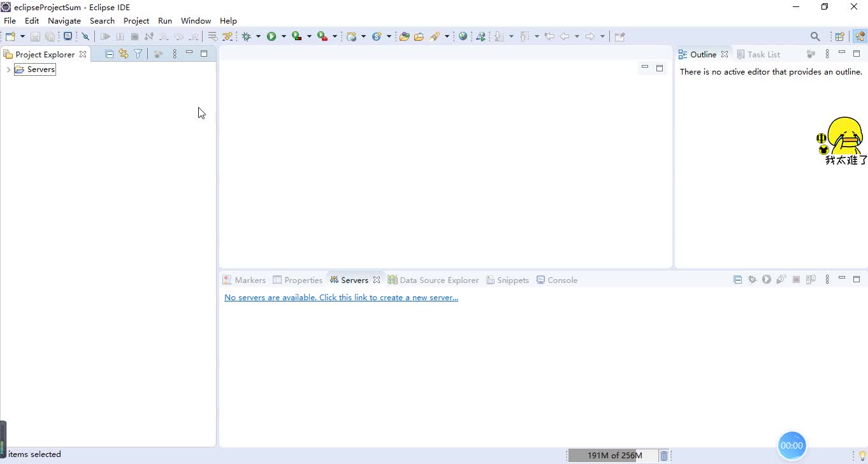This screenshot has width=868, height=464.
Task: Toggle Skip All Breakpoints in toolbar
Action: pos(85,36)
